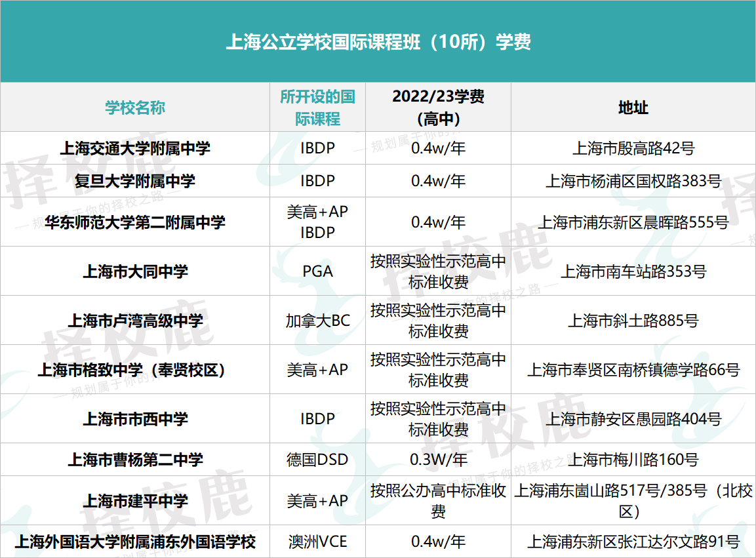The height and width of the screenshot is (558, 756).
Task: Click IBDP in the 市西中学 row
Action: click(x=317, y=418)
